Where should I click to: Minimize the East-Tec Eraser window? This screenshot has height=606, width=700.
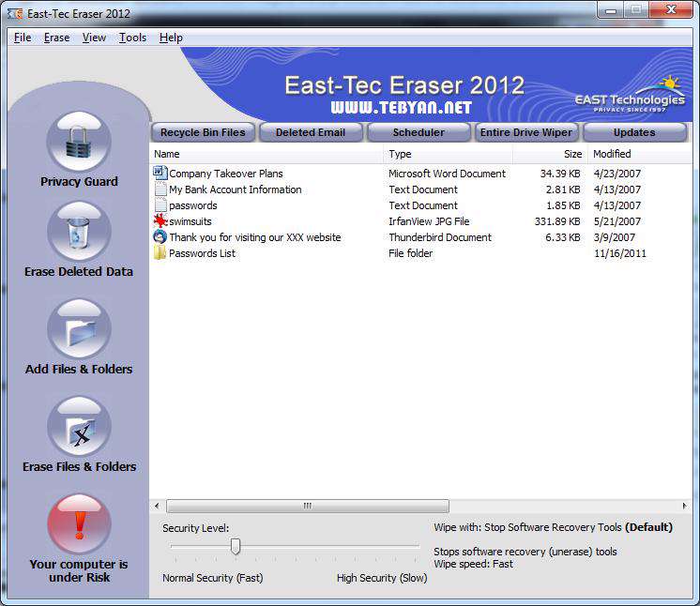click(x=611, y=10)
